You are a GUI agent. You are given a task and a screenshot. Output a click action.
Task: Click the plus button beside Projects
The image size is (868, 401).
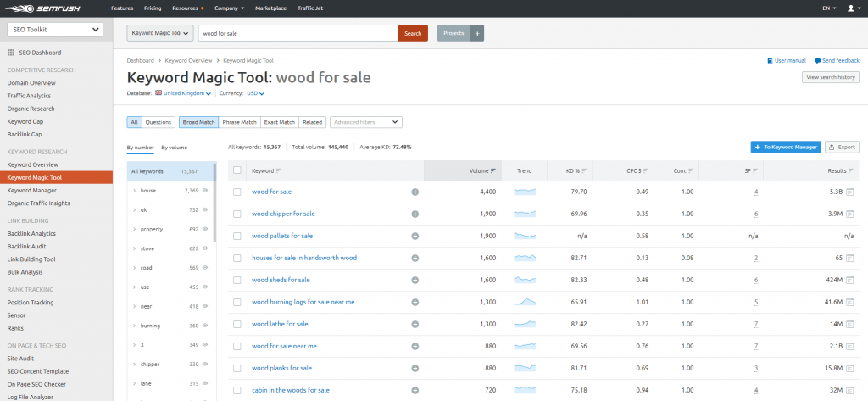[x=477, y=33]
